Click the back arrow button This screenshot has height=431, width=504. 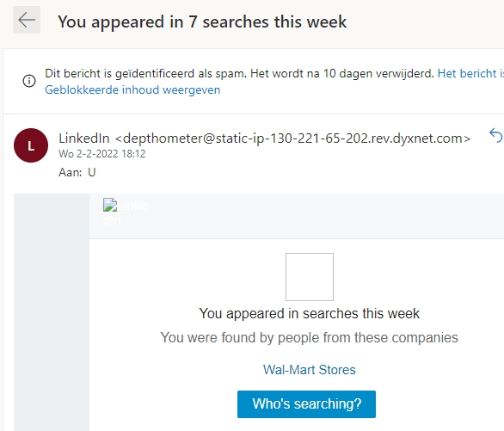27,20
